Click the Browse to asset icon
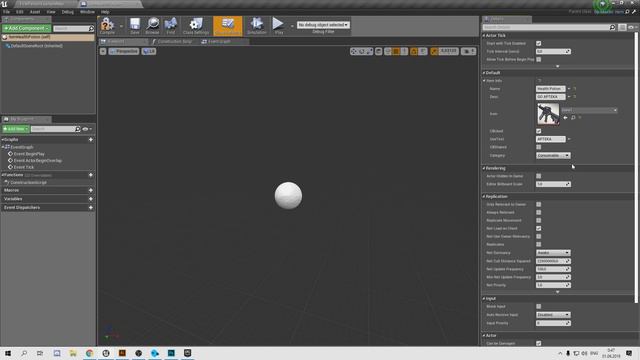 152,25
